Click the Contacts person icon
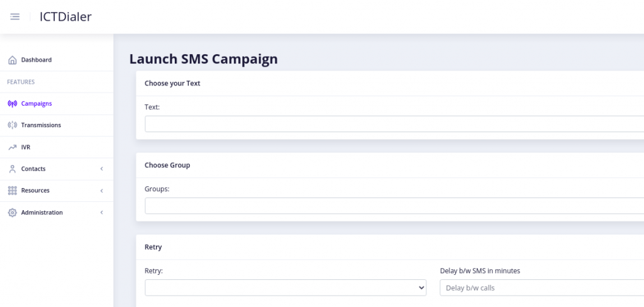Viewport: 644px width, 307px height. click(x=13, y=169)
